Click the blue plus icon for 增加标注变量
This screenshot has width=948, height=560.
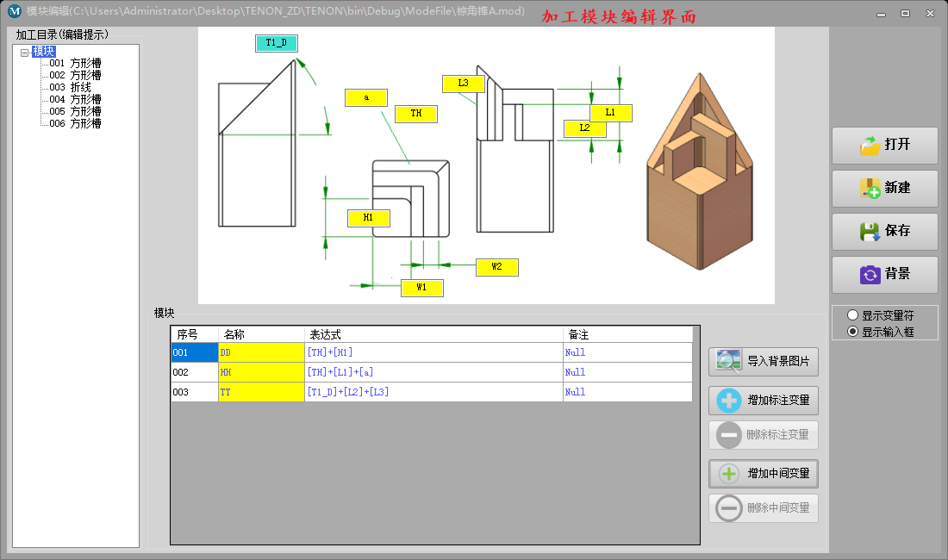pos(729,401)
